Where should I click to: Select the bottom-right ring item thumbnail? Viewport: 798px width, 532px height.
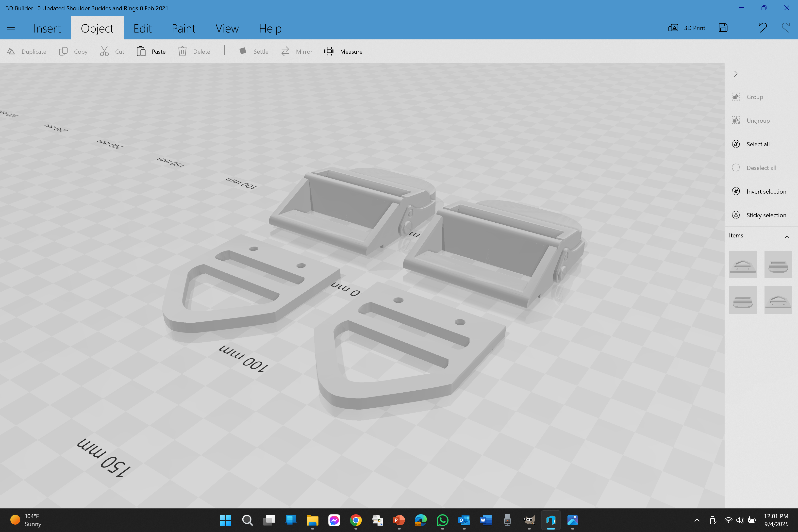[778, 300]
